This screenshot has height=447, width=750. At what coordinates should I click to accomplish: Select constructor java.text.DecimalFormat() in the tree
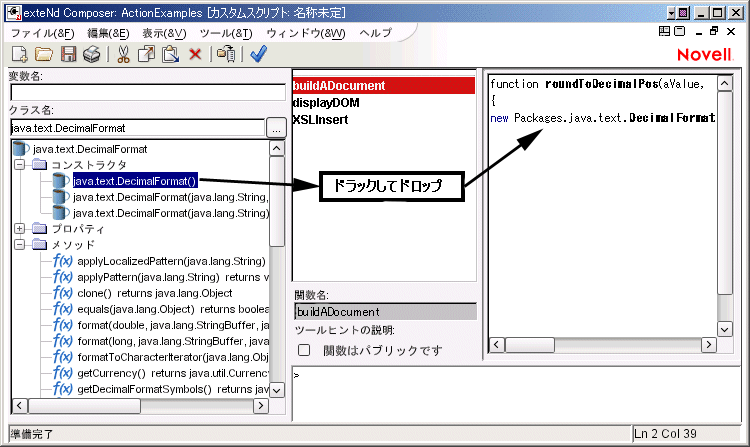134,181
